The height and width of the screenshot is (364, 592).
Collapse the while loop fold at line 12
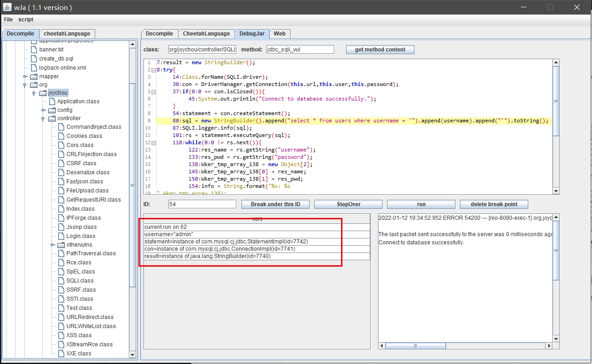153,143
